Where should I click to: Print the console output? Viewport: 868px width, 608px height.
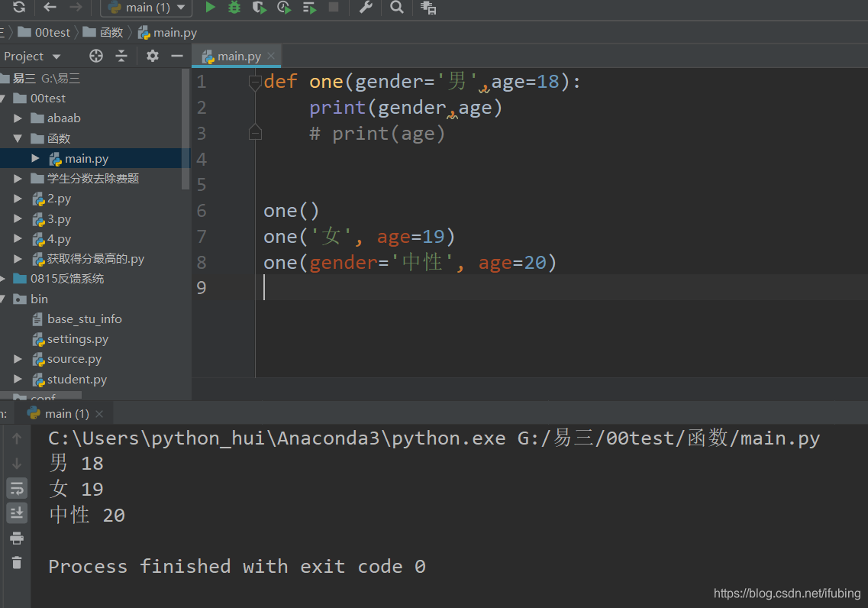[x=17, y=538]
